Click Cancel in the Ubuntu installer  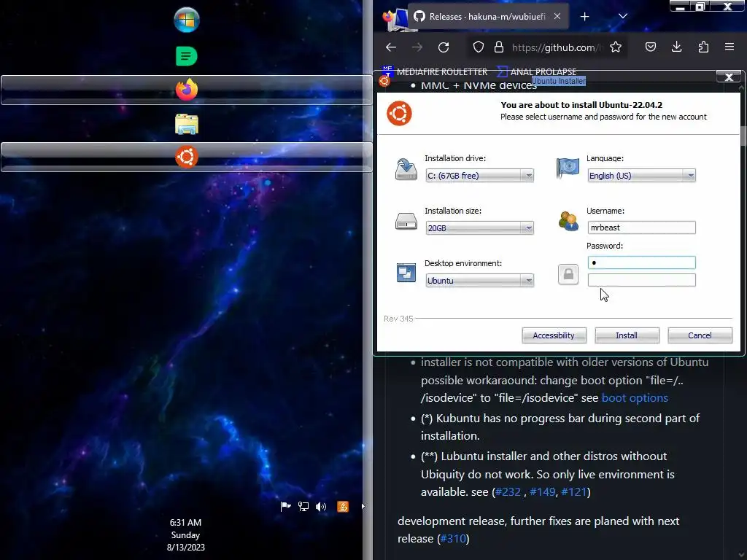[700, 335]
